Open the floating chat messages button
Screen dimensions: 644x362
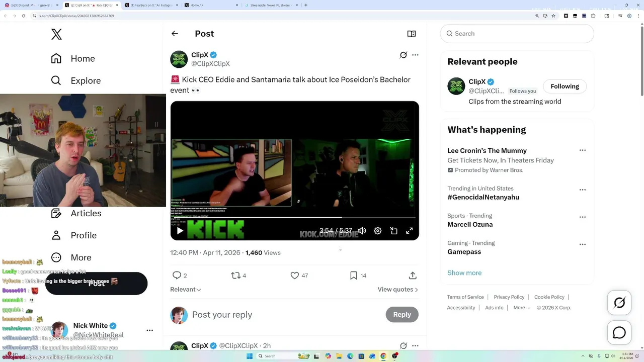[x=619, y=333]
